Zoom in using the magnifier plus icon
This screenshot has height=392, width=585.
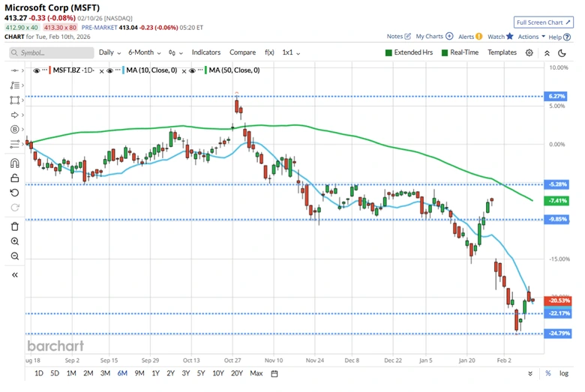point(14,241)
